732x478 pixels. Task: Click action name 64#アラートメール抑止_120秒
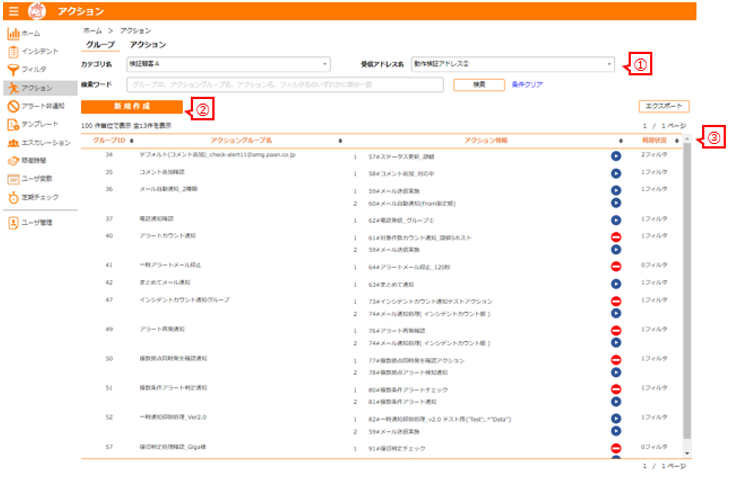tap(409, 267)
